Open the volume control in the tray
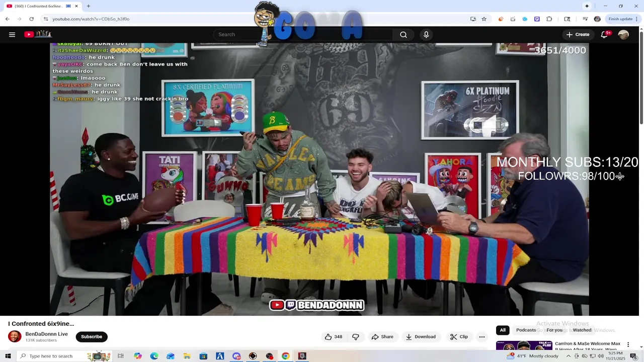Screen dimensions: 644x362 pyautogui.click(x=600, y=356)
